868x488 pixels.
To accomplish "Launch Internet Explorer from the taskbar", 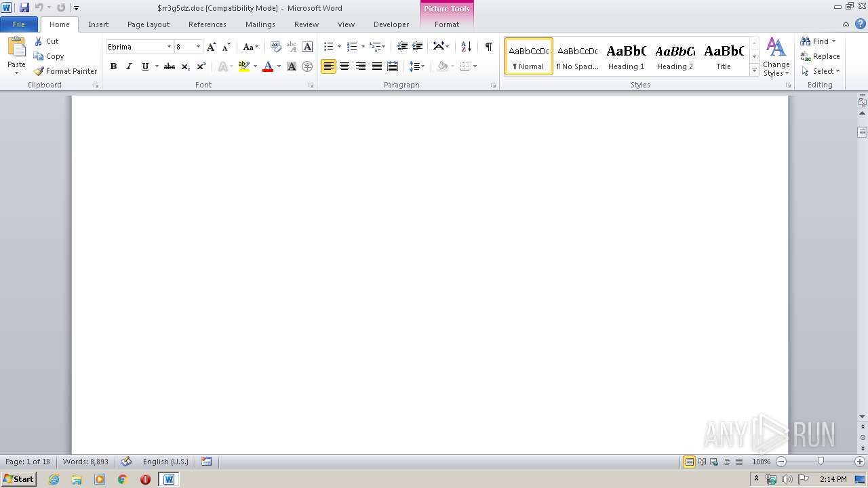I will click(54, 479).
